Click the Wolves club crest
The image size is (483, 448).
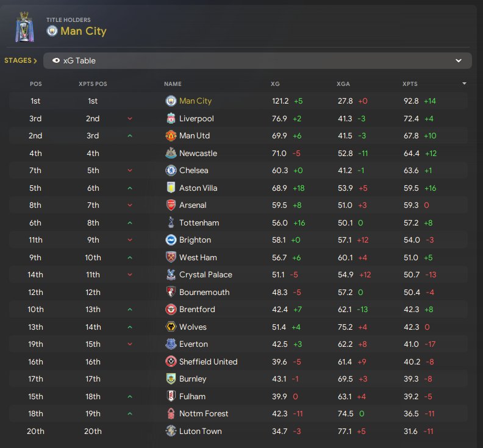(171, 327)
